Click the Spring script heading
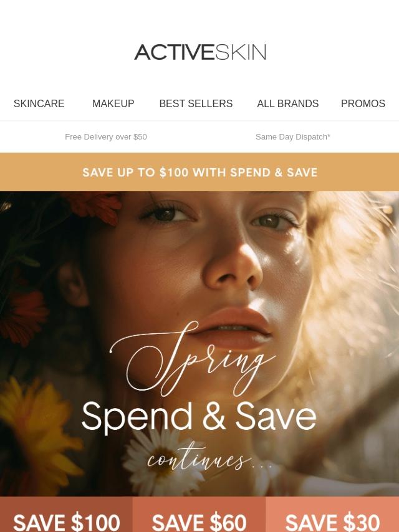 (193, 359)
